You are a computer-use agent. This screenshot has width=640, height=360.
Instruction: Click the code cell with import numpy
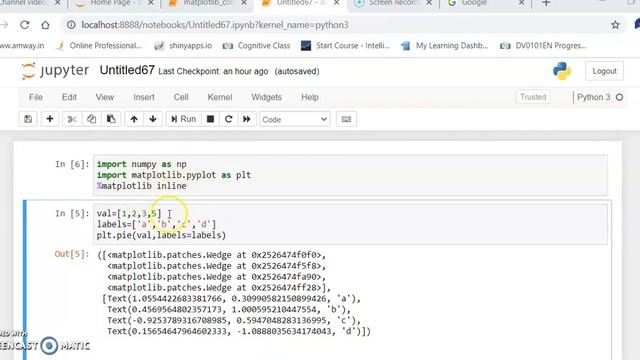[x=350, y=175]
